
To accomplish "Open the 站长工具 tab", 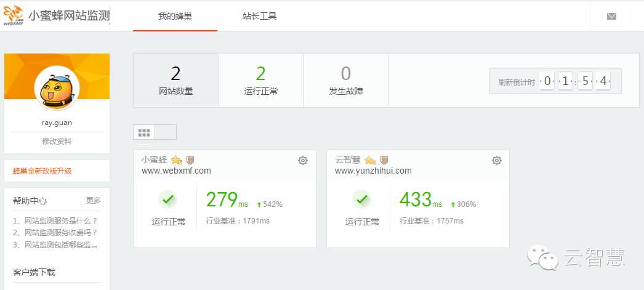I will [x=260, y=16].
